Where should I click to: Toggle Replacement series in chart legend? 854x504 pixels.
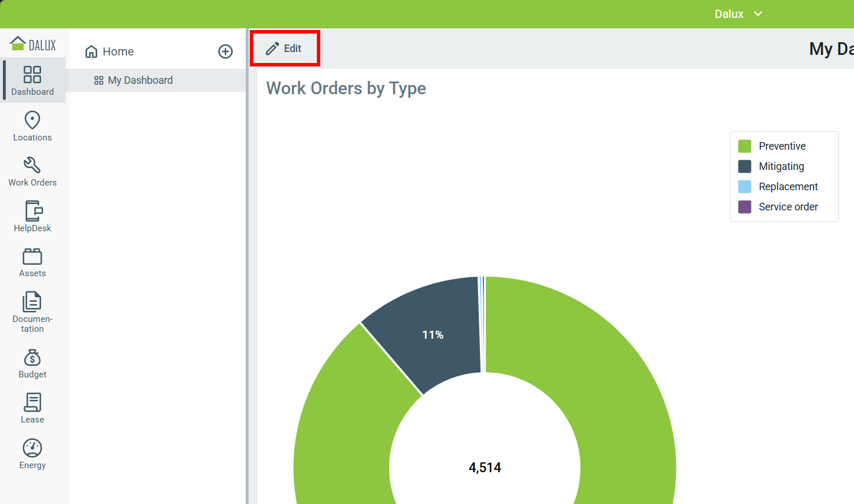coord(788,187)
